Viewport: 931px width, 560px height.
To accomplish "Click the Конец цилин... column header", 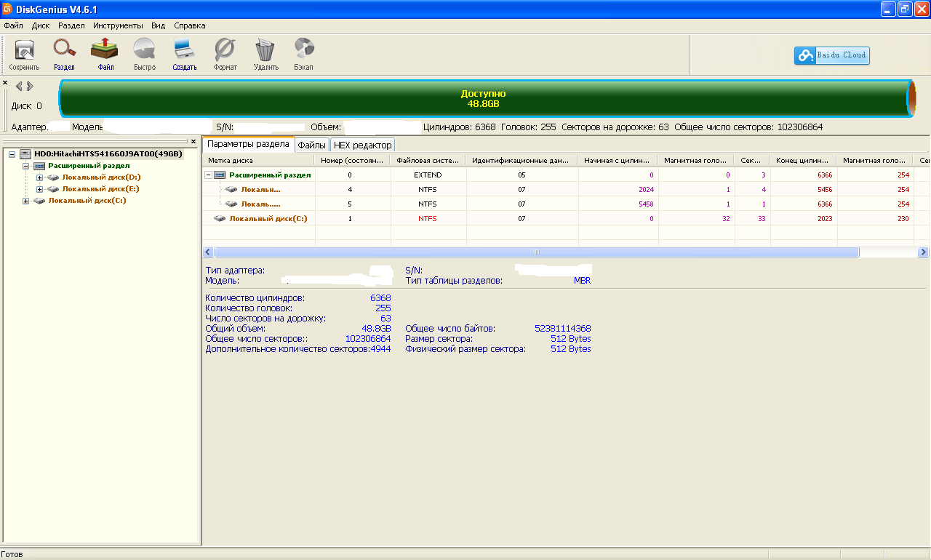I will [x=803, y=160].
